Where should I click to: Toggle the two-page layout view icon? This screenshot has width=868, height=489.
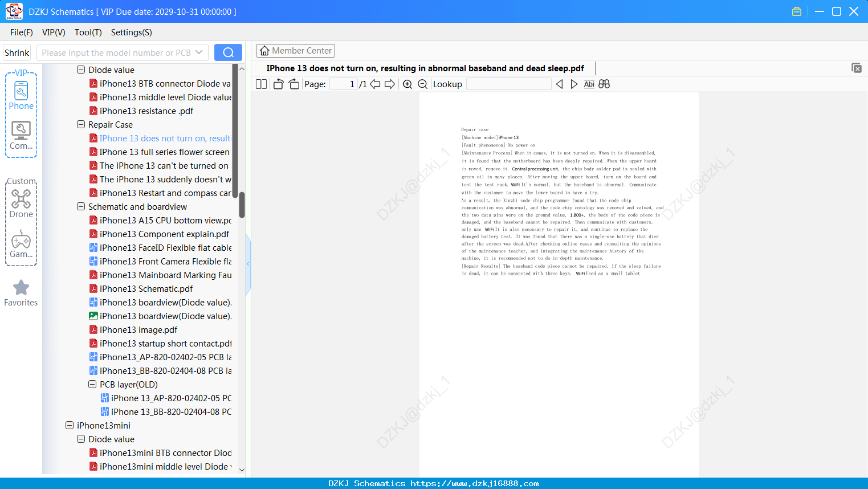point(262,84)
